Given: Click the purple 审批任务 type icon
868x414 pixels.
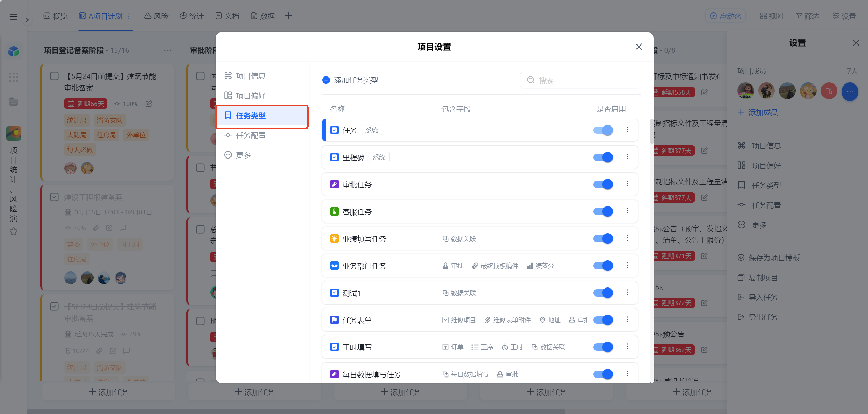Looking at the screenshot, I should point(334,184).
